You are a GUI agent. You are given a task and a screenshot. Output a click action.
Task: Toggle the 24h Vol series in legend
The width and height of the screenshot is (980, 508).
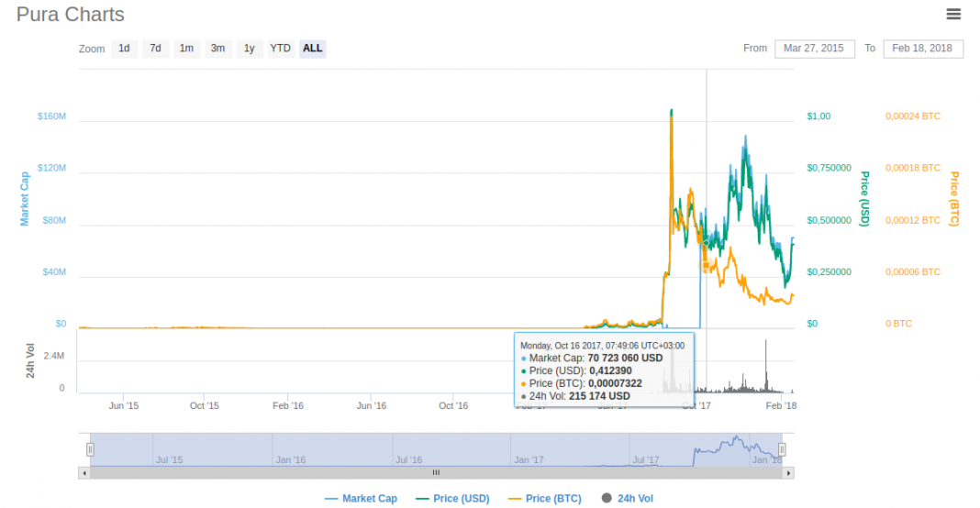coord(628,499)
